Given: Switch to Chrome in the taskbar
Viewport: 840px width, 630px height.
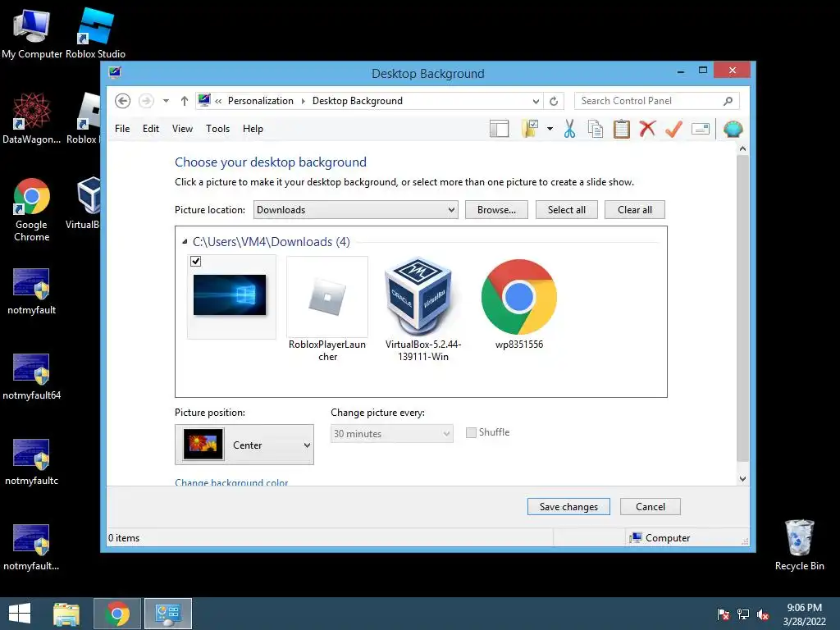Looking at the screenshot, I should click(117, 614).
